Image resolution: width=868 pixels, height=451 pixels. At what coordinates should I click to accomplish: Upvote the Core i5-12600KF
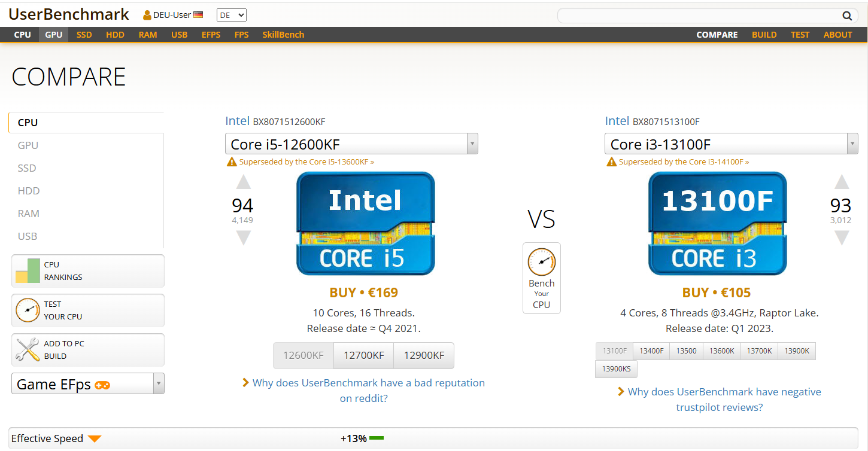pos(243,182)
